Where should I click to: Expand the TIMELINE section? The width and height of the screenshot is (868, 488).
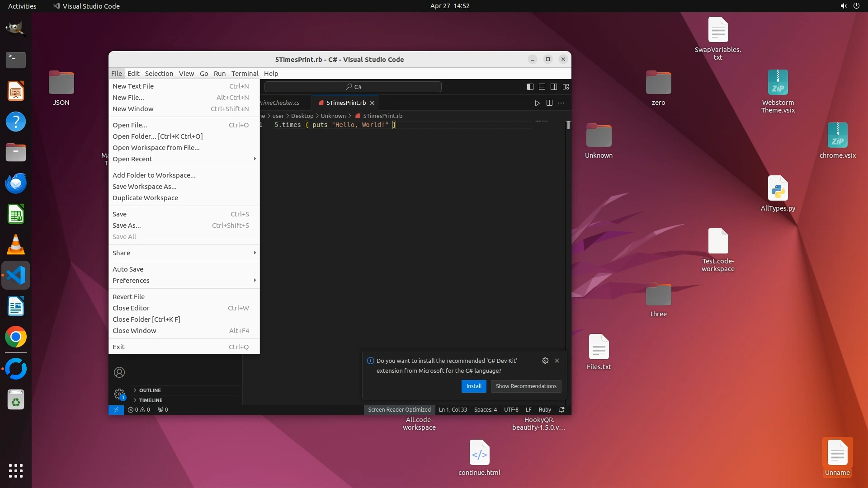151,400
